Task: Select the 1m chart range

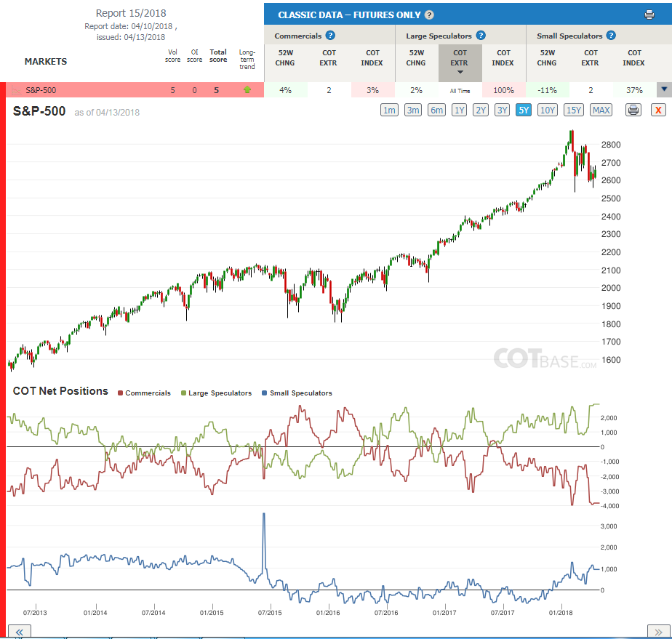Action: coord(389,110)
